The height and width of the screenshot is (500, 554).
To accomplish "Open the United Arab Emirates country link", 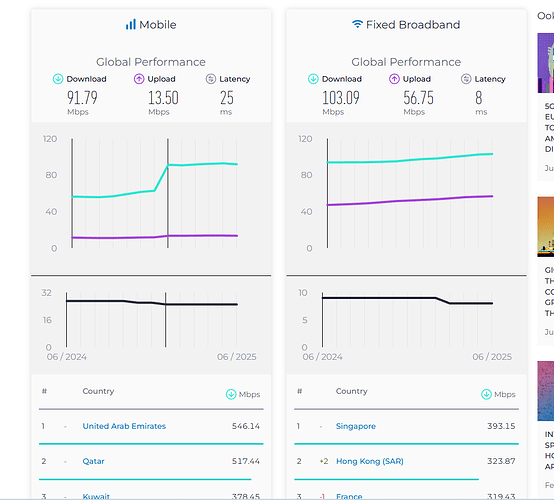I will point(124,426).
